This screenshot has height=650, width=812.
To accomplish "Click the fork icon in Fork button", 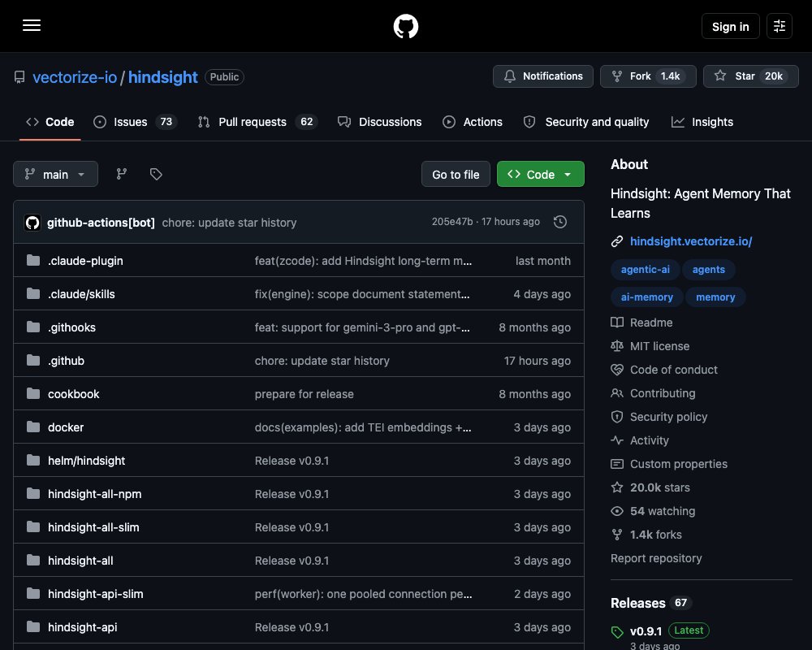I will (x=617, y=76).
